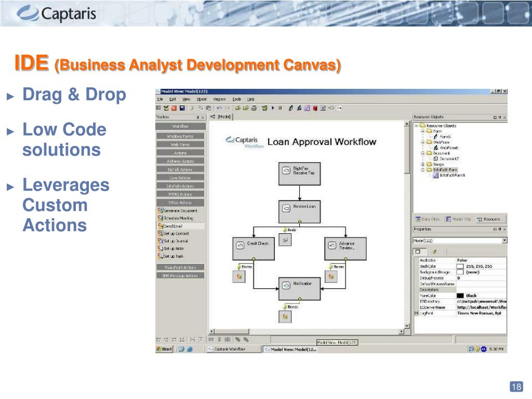Select the Set up Contact action
The width and height of the screenshot is (532, 399).
click(174, 233)
